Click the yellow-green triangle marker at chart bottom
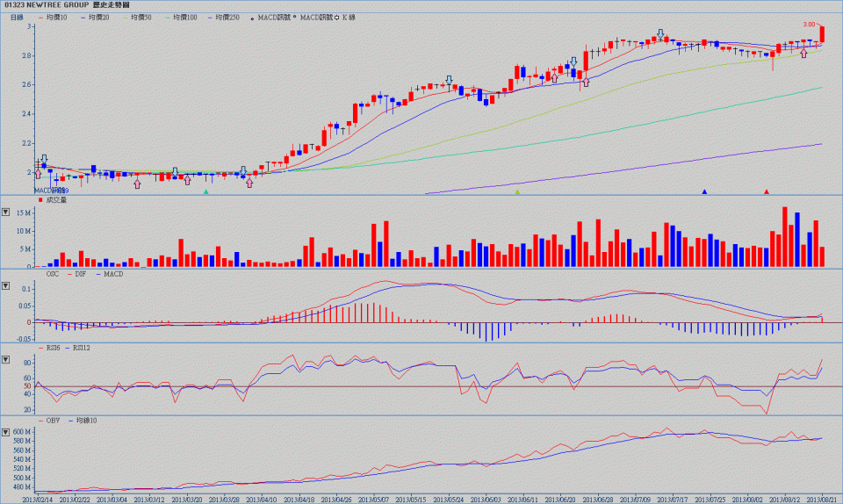The height and width of the screenshot is (504, 843). click(x=517, y=191)
